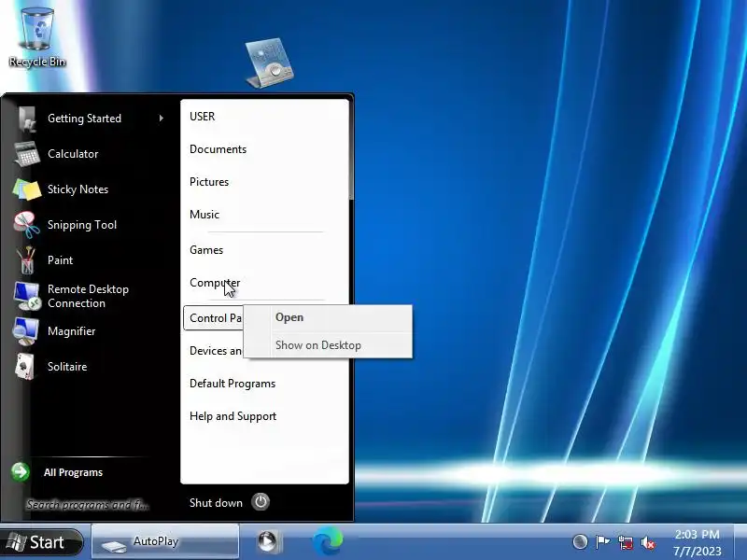Open the Magnifier program

point(71,331)
